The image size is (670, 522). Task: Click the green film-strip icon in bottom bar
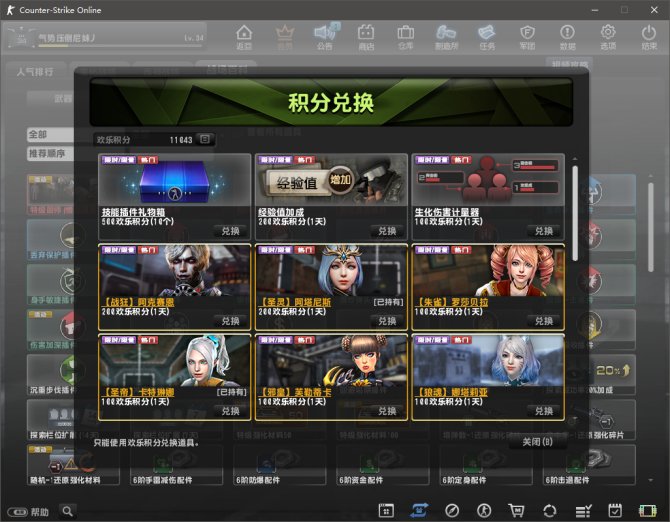[647, 510]
